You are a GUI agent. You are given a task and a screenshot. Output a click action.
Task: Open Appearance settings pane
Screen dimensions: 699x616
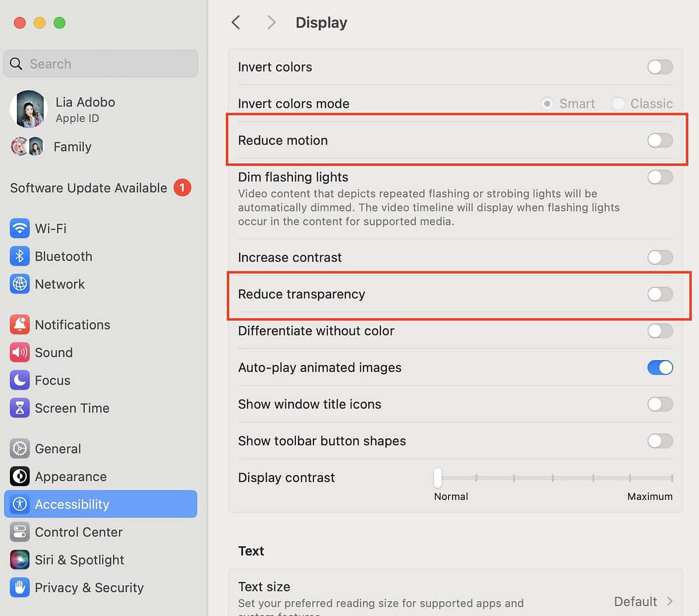(70, 477)
